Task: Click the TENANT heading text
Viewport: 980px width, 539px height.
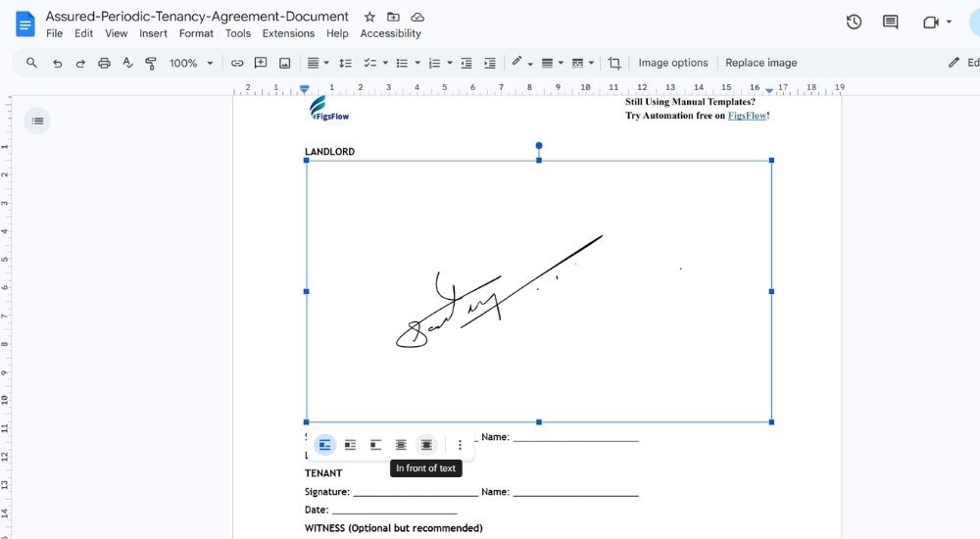Action: click(323, 473)
